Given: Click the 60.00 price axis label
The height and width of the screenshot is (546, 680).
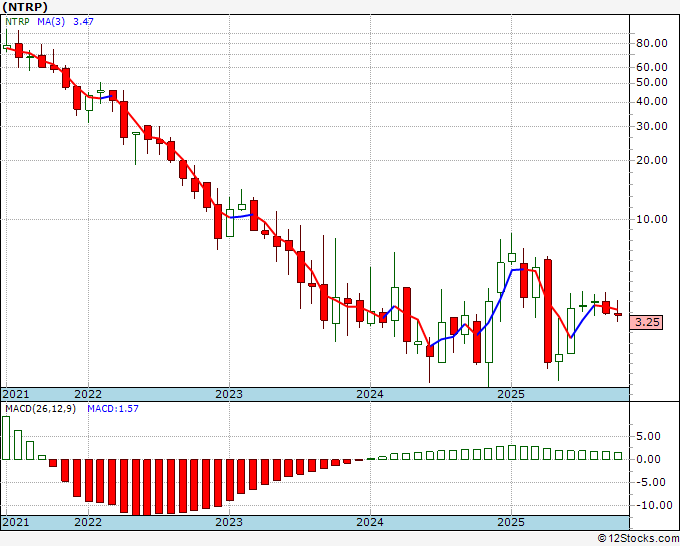Looking at the screenshot, I should click(x=652, y=67).
